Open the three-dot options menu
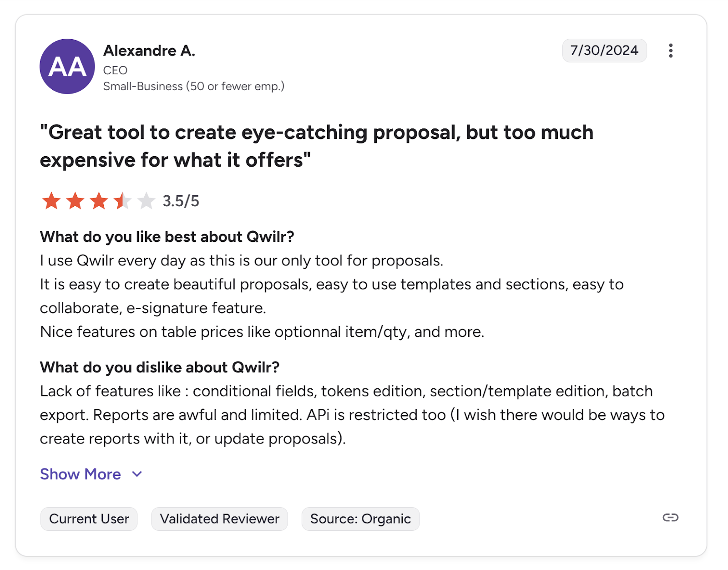The width and height of the screenshot is (728, 570). click(670, 51)
